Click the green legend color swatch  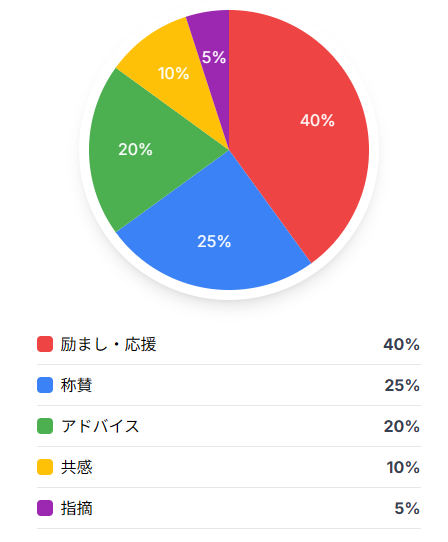pyautogui.click(x=45, y=426)
